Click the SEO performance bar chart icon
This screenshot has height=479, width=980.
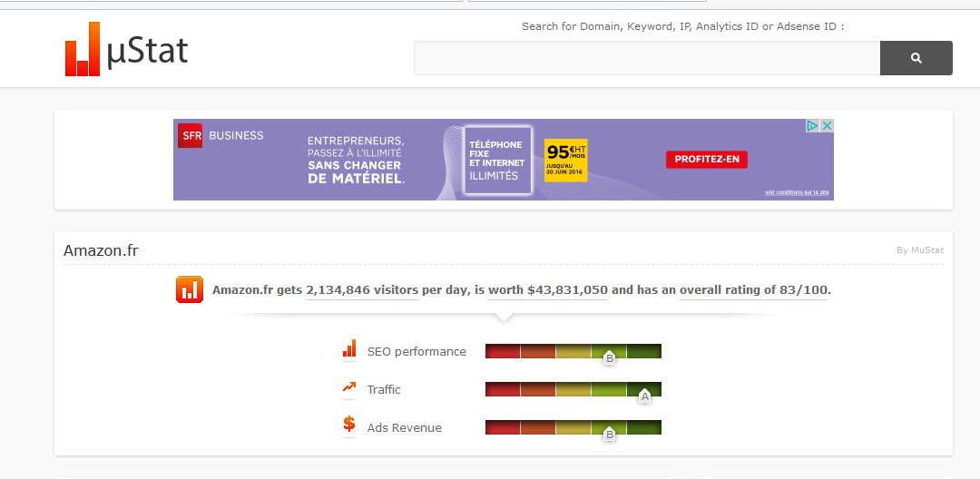349,348
